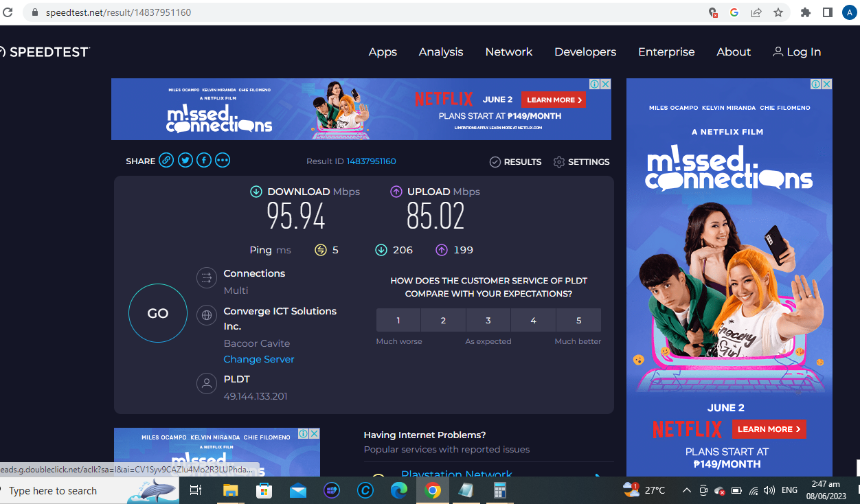Image resolution: width=860 pixels, height=504 pixels.
Task: Open Playstation Network reported issues link
Action: 457,474
